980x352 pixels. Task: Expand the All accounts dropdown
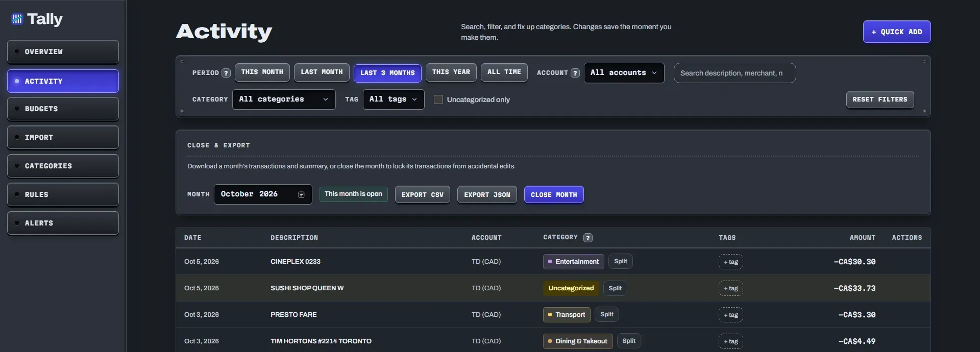[624, 73]
